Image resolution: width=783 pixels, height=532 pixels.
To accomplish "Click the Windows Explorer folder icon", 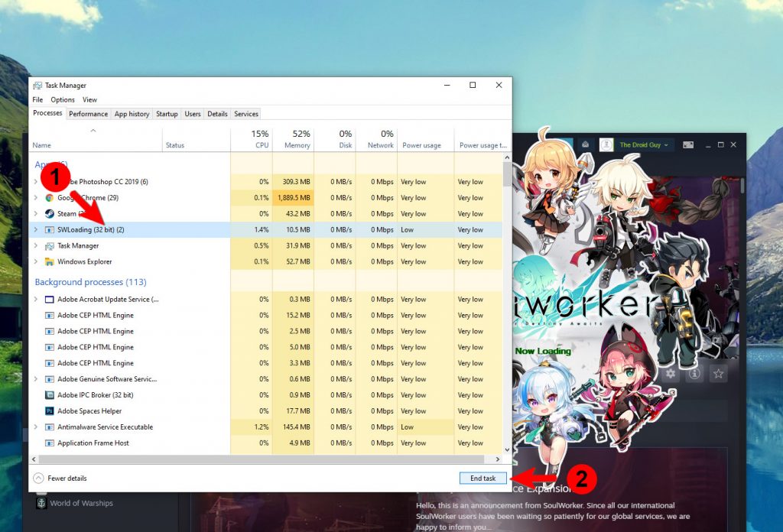I will [x=50, y=261].
